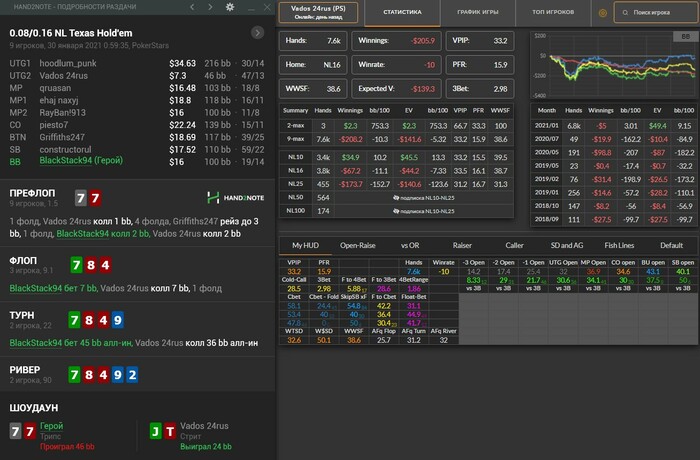The image size is (700, 460).
Task: Click the winnings graph thumbnail
Action: click(614, 65)
